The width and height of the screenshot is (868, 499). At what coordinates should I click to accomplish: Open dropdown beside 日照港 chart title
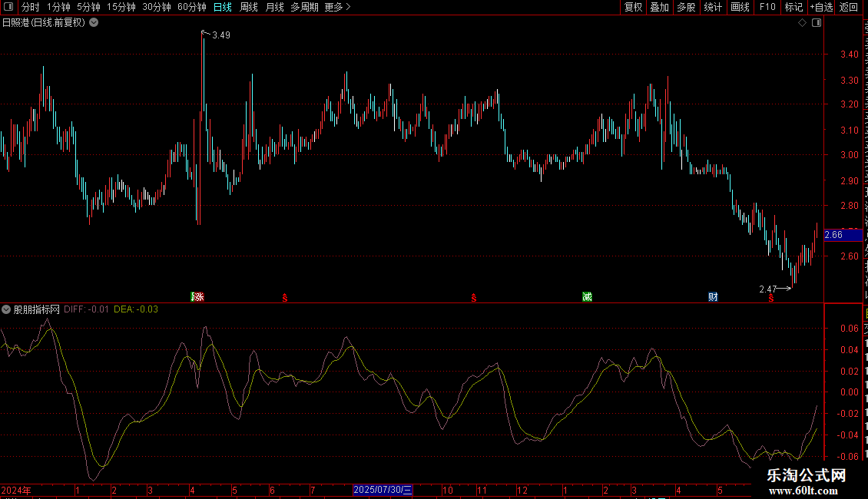94,23
